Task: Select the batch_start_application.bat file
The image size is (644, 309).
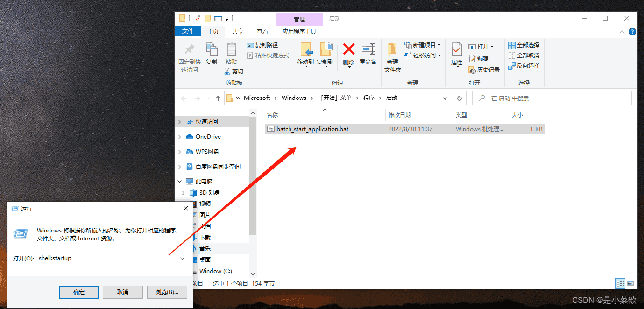Action: coord(312,129)
